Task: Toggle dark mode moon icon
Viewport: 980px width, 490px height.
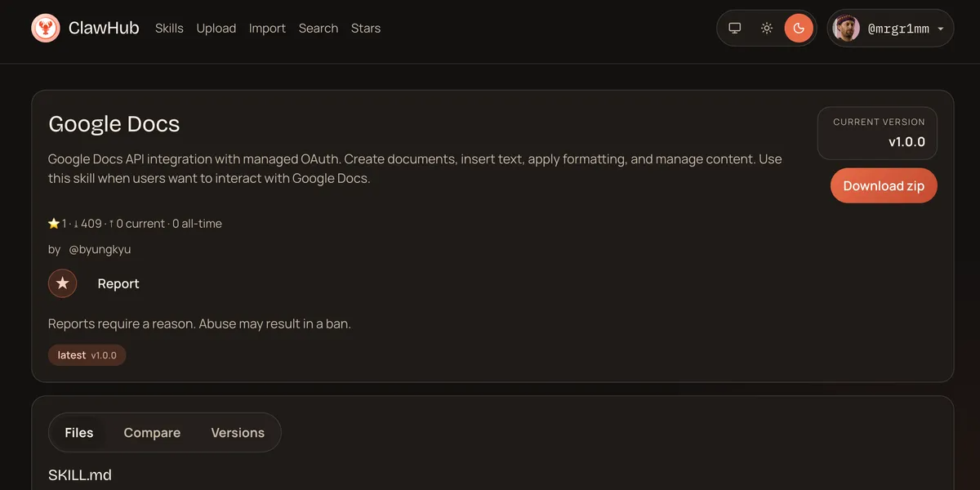Action: pyautogui.click(x=799, y=29)
